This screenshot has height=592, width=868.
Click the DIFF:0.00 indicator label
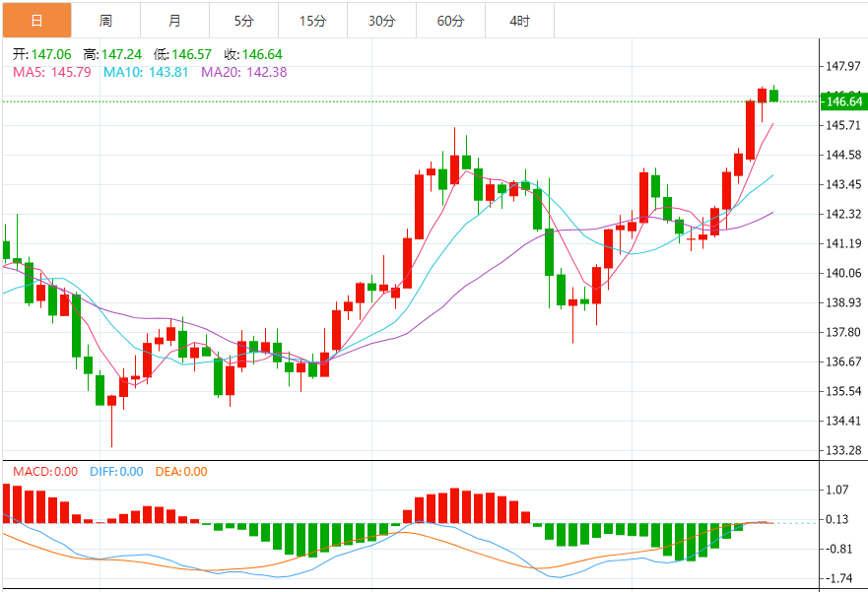(116, 472)
